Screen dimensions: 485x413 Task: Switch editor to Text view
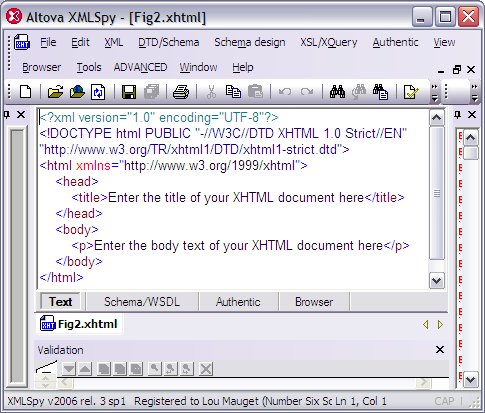point(60,302)
